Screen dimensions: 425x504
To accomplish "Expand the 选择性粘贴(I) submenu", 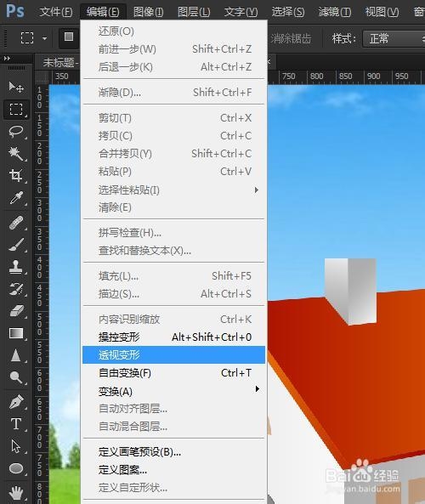I will (174, 190).
